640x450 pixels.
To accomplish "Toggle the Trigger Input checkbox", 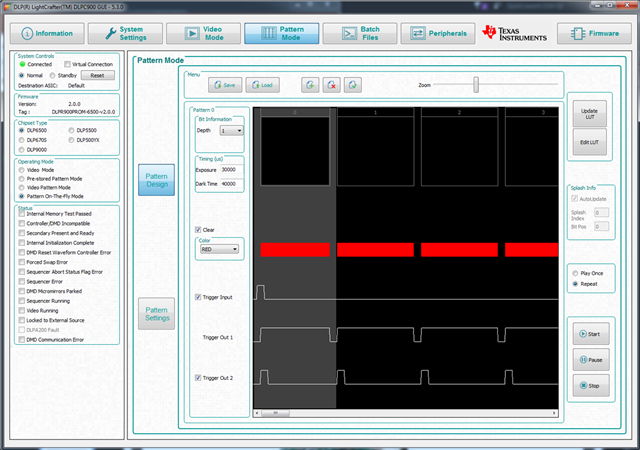I will coord(198,297).
